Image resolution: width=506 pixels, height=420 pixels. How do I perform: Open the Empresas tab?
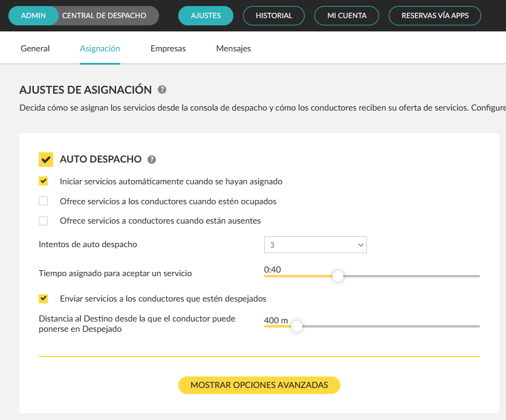point(168,48)
